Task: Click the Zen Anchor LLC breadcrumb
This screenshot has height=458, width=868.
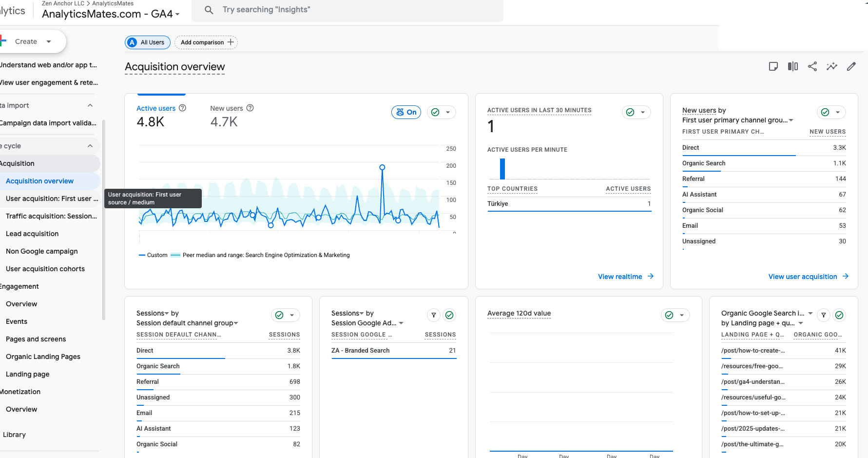Action: (63, 3)
